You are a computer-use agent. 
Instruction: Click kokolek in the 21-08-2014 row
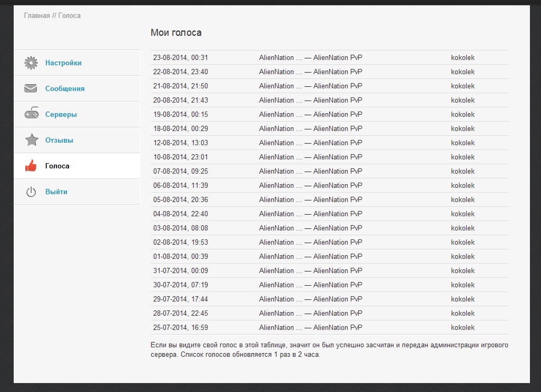[x=463, y=86]
